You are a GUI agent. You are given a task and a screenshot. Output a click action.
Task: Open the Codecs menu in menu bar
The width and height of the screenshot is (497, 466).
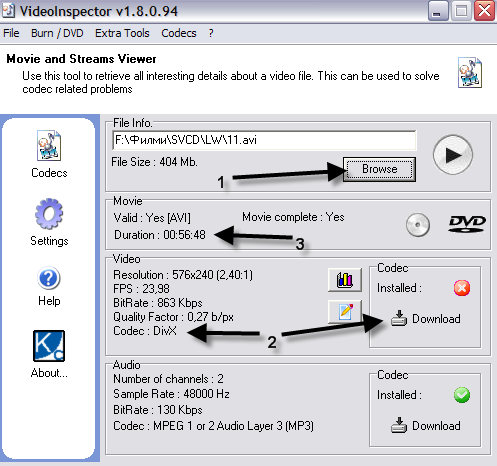(x=179, y=33)
